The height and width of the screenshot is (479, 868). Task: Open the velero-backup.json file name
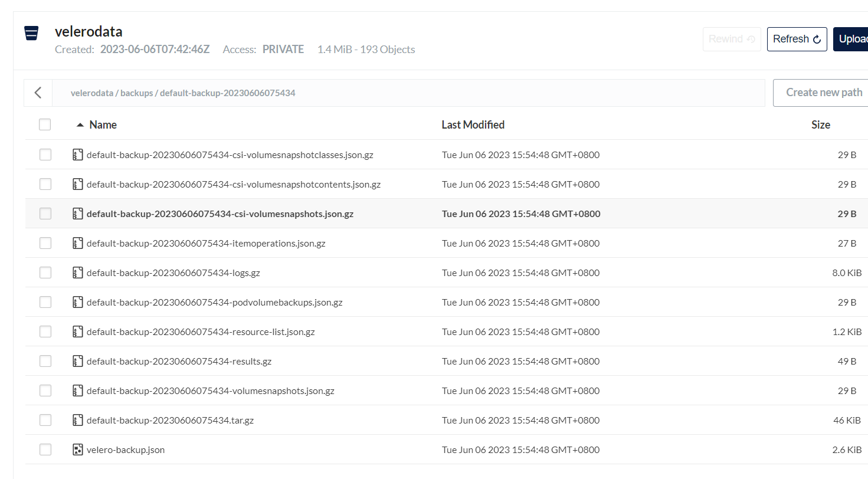[126, 450]
